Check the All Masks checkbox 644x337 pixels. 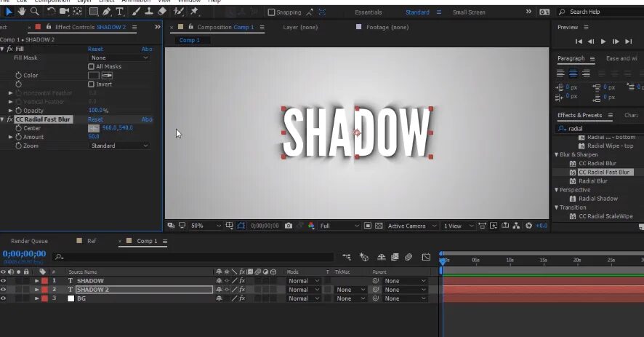point(91,66)
